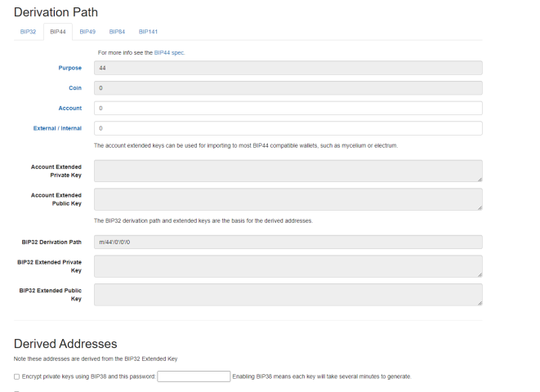Switch to the BIP32 tab
540x392 pixels.
28,32
